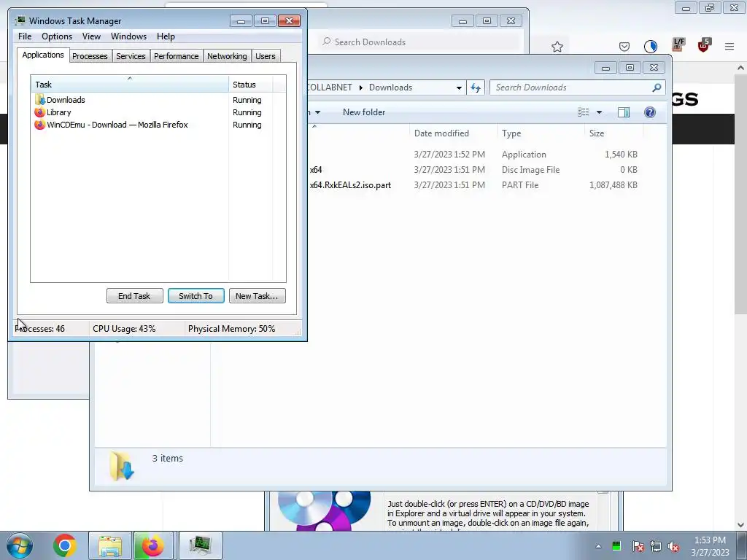Select the WinCDEmu - Download Firefox task
This screenshot has height=560, width=747.
(158, 125)
